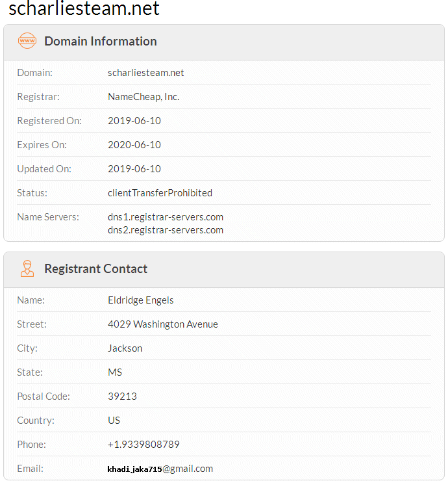The width and height of the screenshot is (448, 481).
Task: Click the registrant gmail email address
Action: point(160,469)
